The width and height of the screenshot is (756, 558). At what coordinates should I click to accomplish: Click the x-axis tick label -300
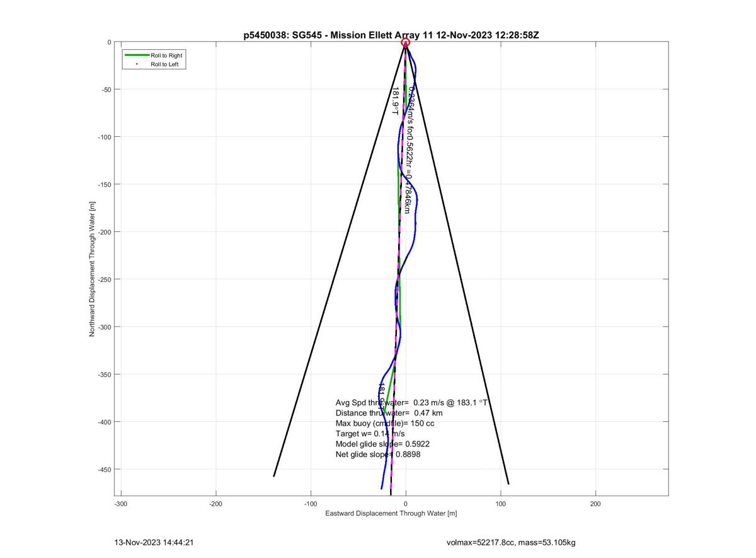click(122, 504)
